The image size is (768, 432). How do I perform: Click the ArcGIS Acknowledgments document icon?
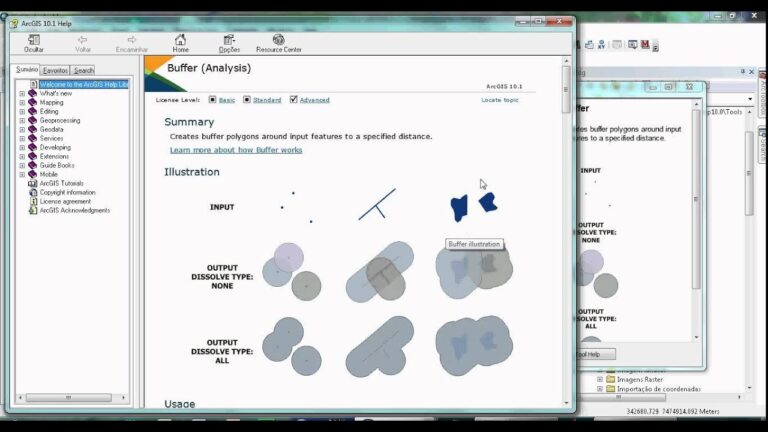coord(33,210)
